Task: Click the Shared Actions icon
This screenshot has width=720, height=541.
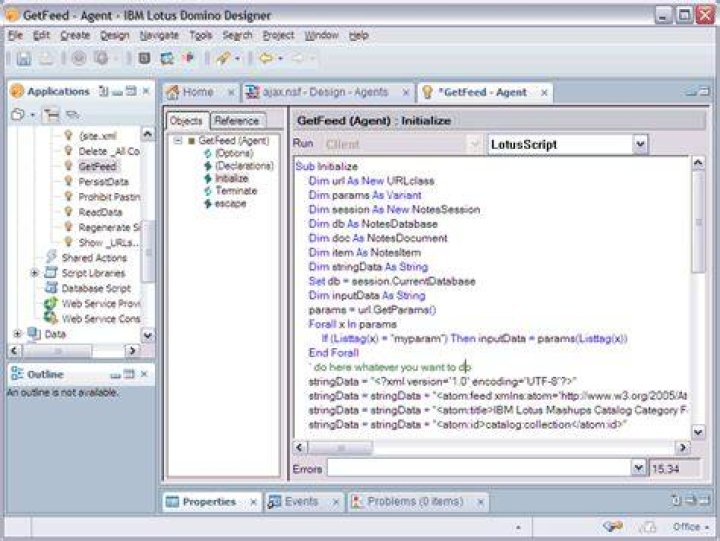Action: pyautogui.click(x=51, y=257)
